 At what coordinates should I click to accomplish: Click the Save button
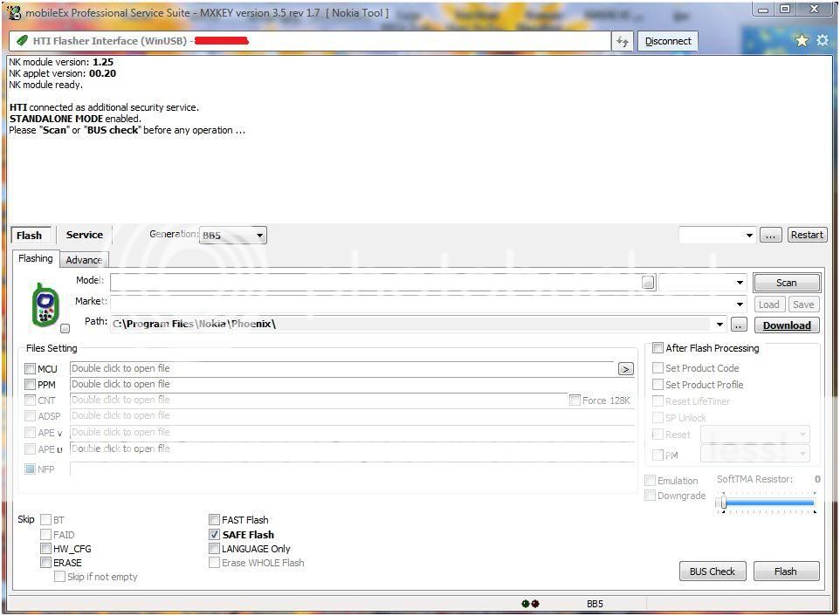click(803, 305)
